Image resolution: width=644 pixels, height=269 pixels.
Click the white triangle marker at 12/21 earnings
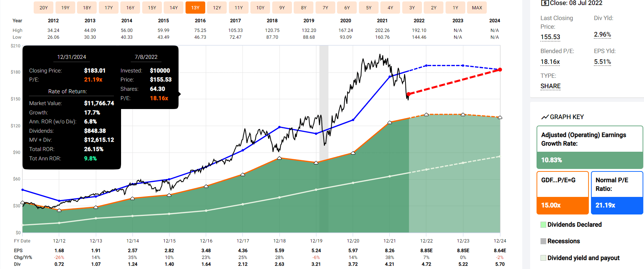(390, 122)
